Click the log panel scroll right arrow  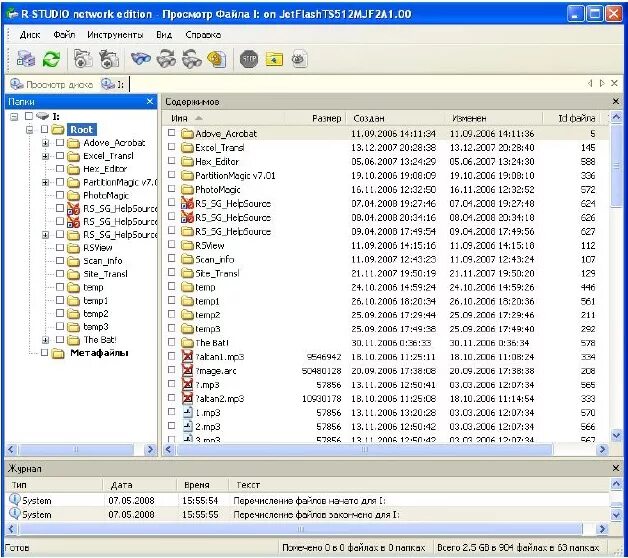pyautogui.click(x=601, y=529)
